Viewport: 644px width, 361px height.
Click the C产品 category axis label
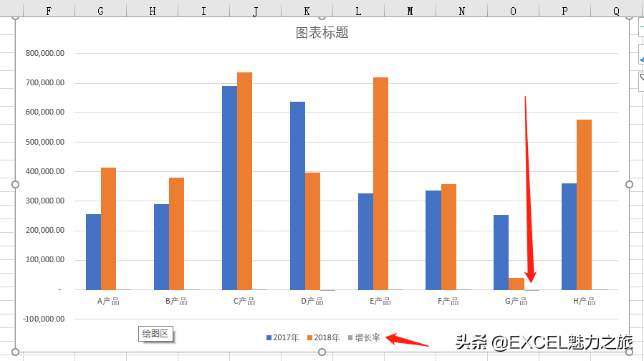(244, 302)
